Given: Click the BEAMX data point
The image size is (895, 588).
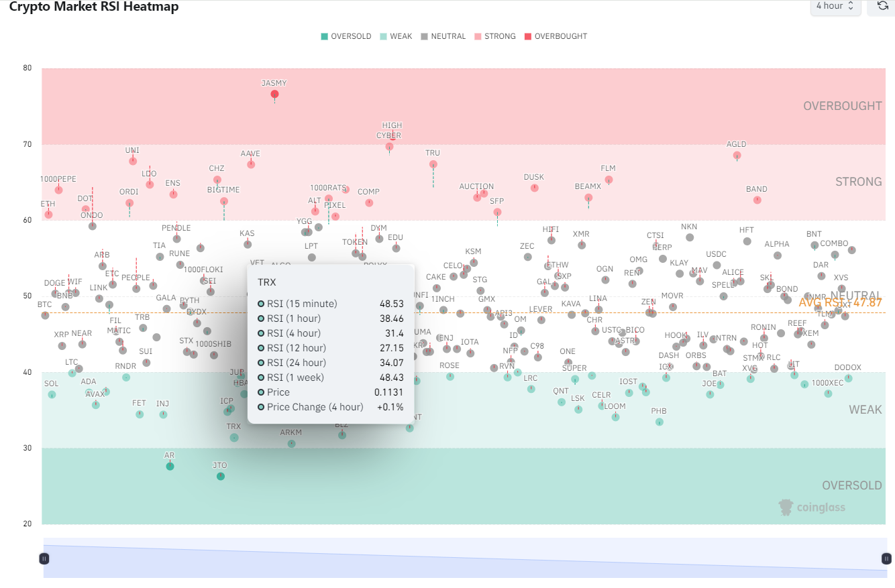Looking at the screenshot, I should tap(588, 198).
